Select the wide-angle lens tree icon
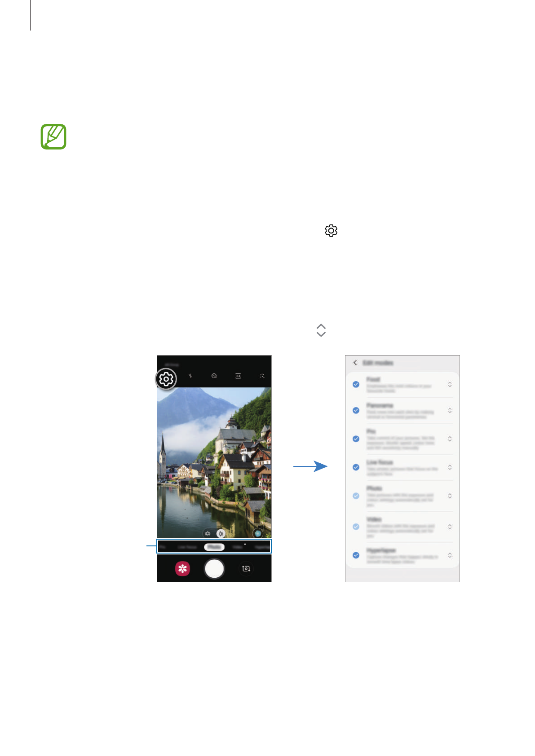The height and width of the screenshot is (756, 535). click(x=208, y=533)
